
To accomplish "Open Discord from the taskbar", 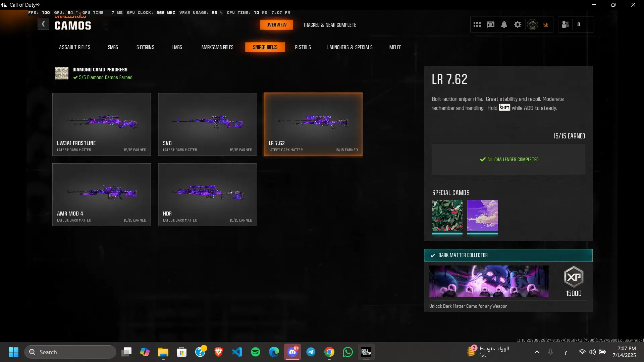I will click(x=292, y=352).
